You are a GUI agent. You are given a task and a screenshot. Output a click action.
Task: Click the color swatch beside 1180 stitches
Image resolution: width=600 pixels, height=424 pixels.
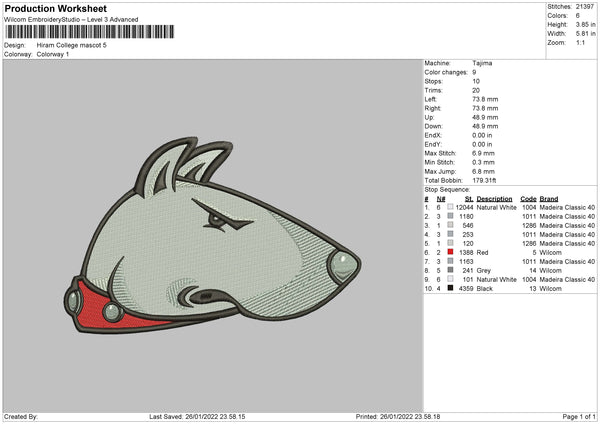(450, 216)
